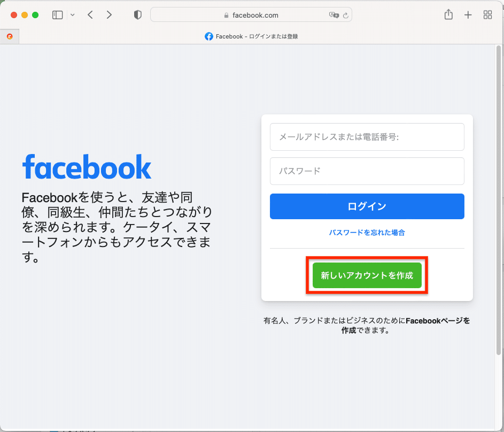
Task: Click the facebook.com address bar
Action: click(251, 15)
